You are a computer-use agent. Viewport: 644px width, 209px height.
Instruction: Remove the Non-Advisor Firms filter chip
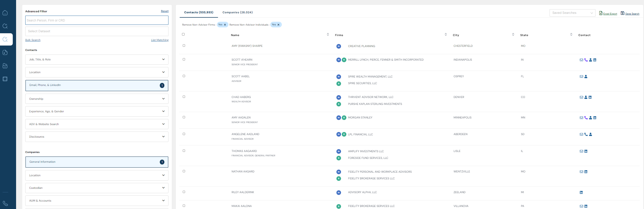pos(225,25)
